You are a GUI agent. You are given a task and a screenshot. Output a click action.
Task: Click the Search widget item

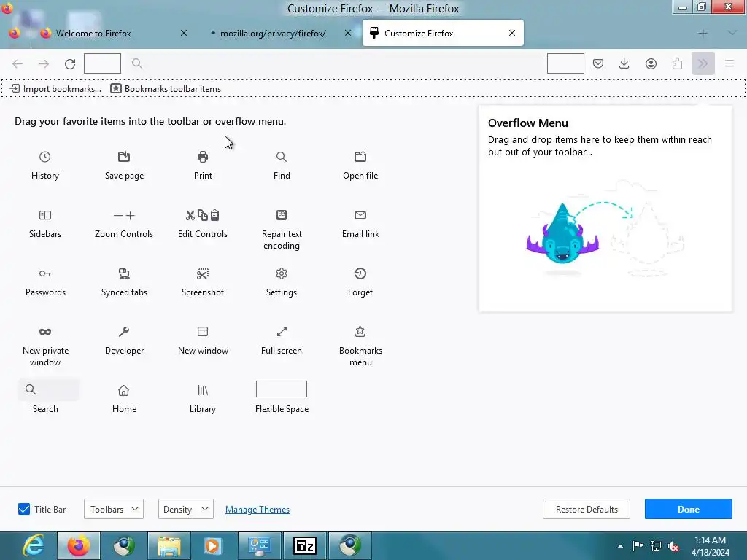tap(48, 397)
